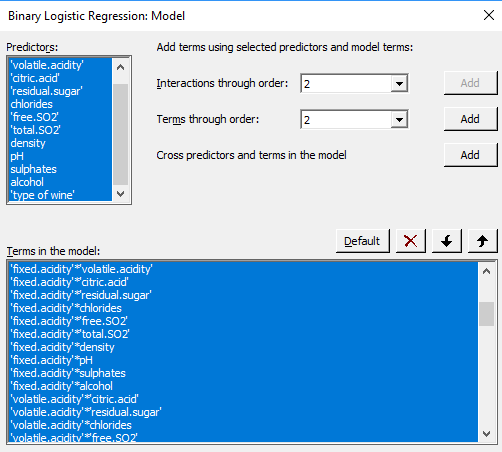
Task: Close the Binary Logistic Regression Model dialog
Action: click(489, 15)
